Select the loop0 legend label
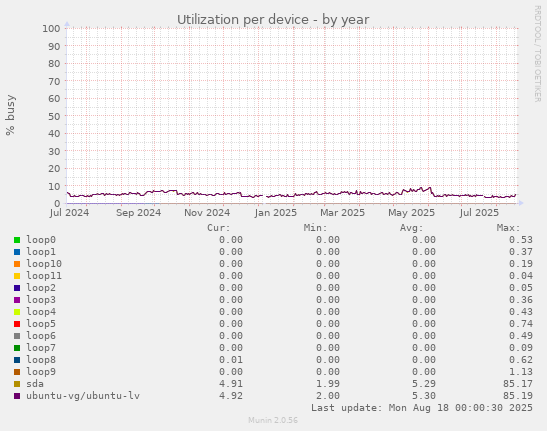547x431 pixels. pyautogui.click(x=41, y=240)
